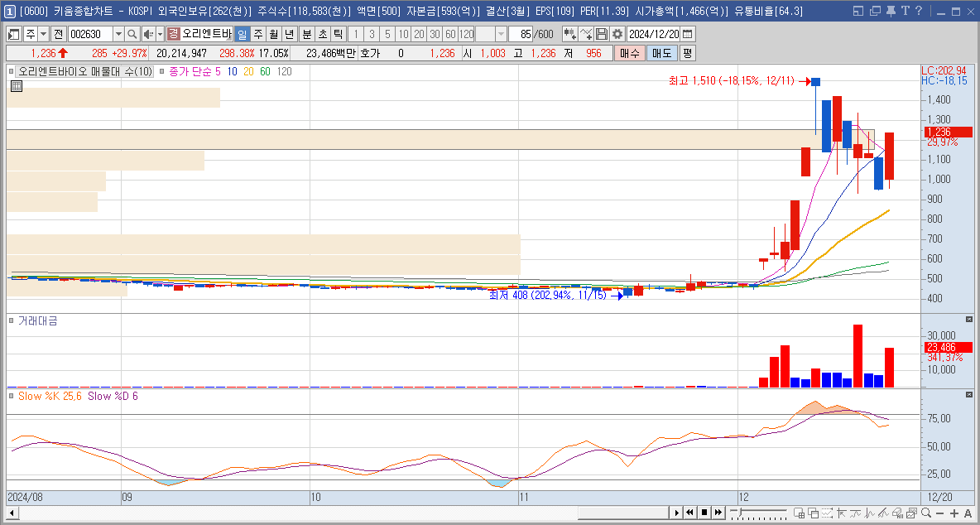Click the multi-pane grid window icon at bottom
The height and width of the screenshot is (525, 980).
799,513
